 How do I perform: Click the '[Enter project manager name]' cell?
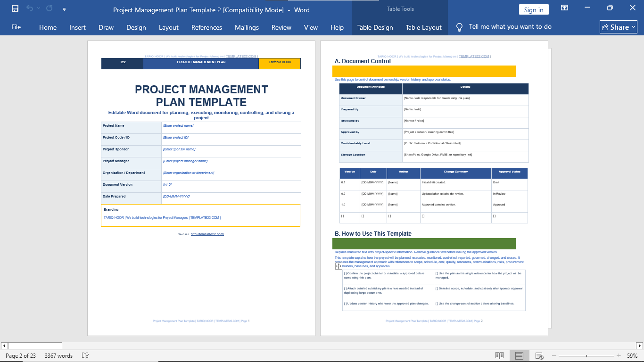[231, 163]
